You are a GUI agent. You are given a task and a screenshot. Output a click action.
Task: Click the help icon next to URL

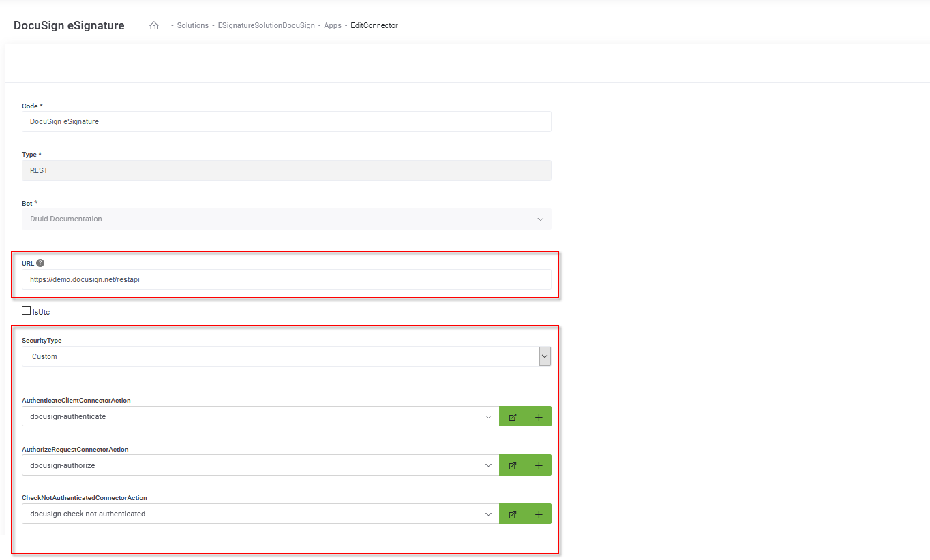[40, 262]
